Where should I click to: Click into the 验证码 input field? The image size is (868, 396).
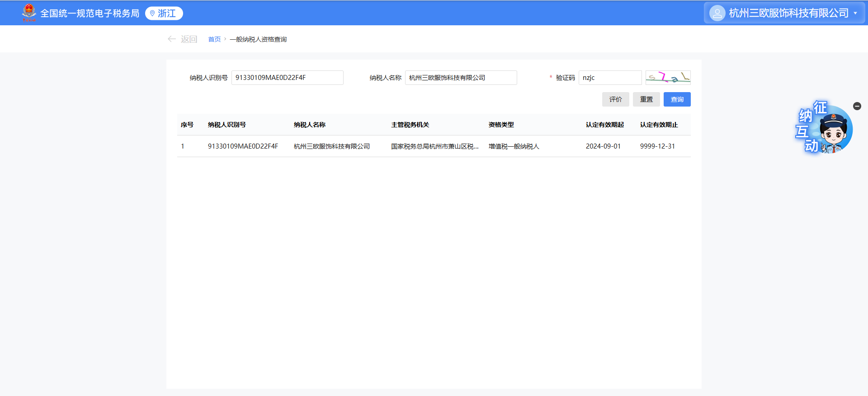pyautogui.click(x=610, y=78)
